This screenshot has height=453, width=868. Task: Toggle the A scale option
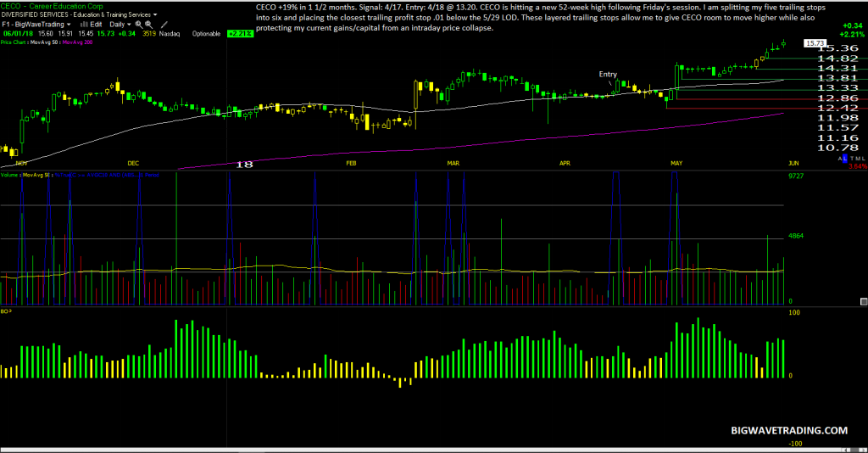pos(840,159)
